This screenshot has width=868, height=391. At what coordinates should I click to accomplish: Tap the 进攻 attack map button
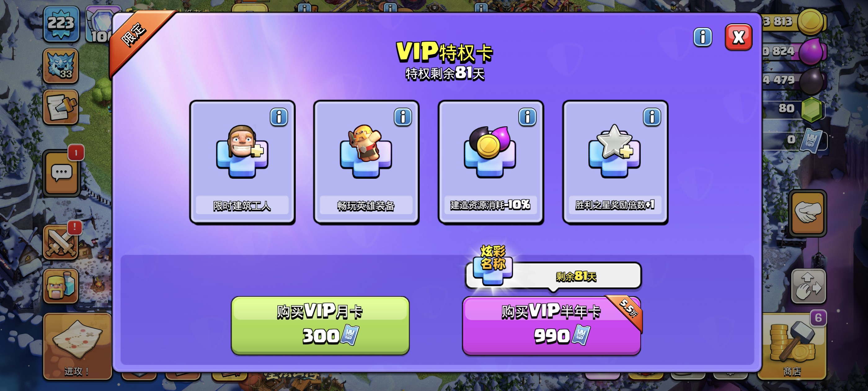click(77, 346)
